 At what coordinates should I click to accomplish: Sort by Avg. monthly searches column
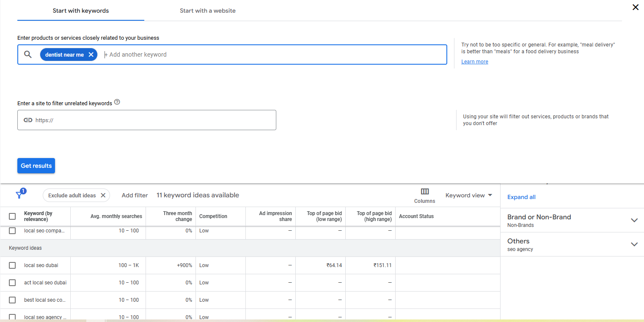pos(116,216)
